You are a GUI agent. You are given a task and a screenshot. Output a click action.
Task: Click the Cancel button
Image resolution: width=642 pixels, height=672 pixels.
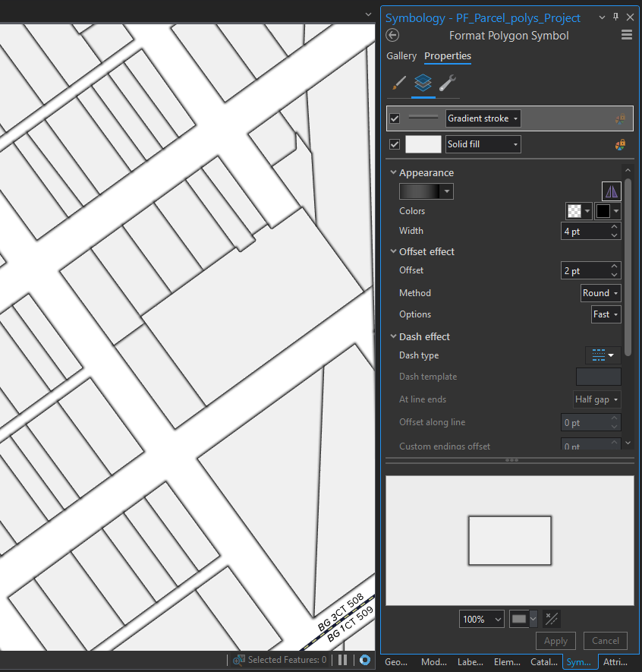(x=605, y=640)
